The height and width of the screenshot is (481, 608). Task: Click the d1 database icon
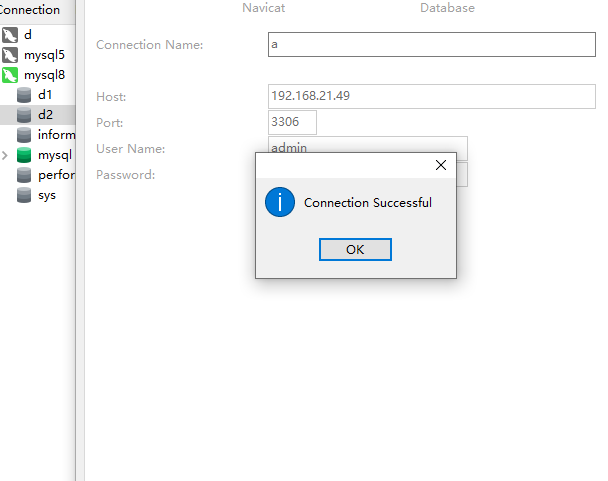pos(24,95)
